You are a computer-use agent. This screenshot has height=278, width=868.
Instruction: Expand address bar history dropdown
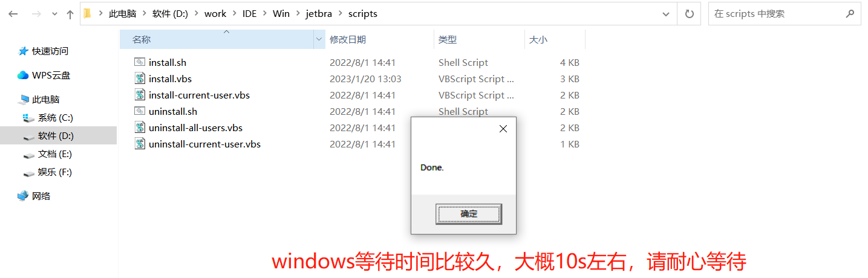point(666,14)
